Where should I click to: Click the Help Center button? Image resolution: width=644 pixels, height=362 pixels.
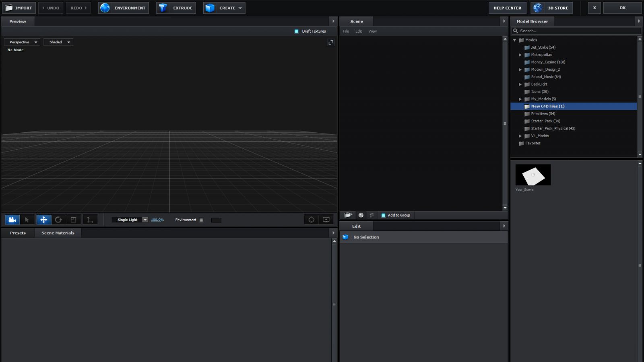pyautogui.click(x=507, y=8)
